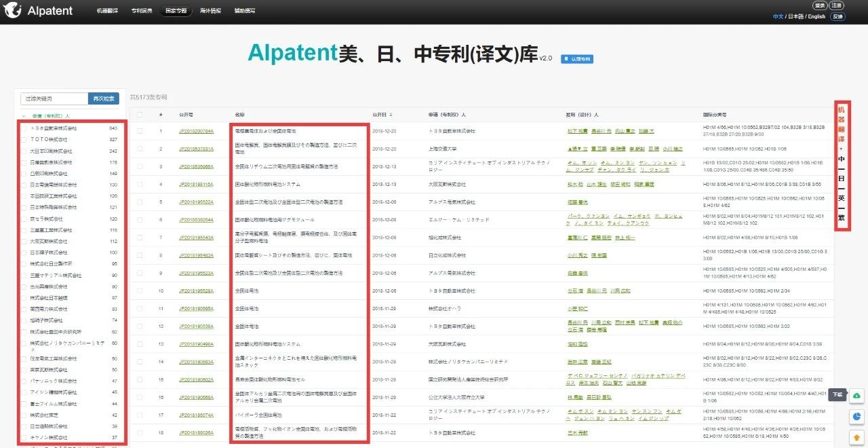
Task: Click the 公开号 column header
Action: pyautogui.click(x=186, y=115)
